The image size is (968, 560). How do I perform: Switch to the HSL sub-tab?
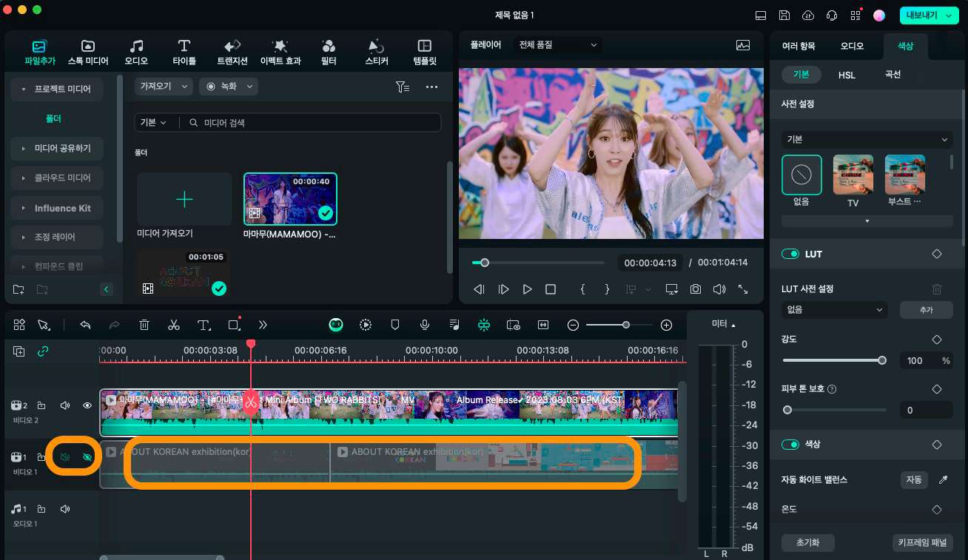pyautogui.click(x=847, y=75)
